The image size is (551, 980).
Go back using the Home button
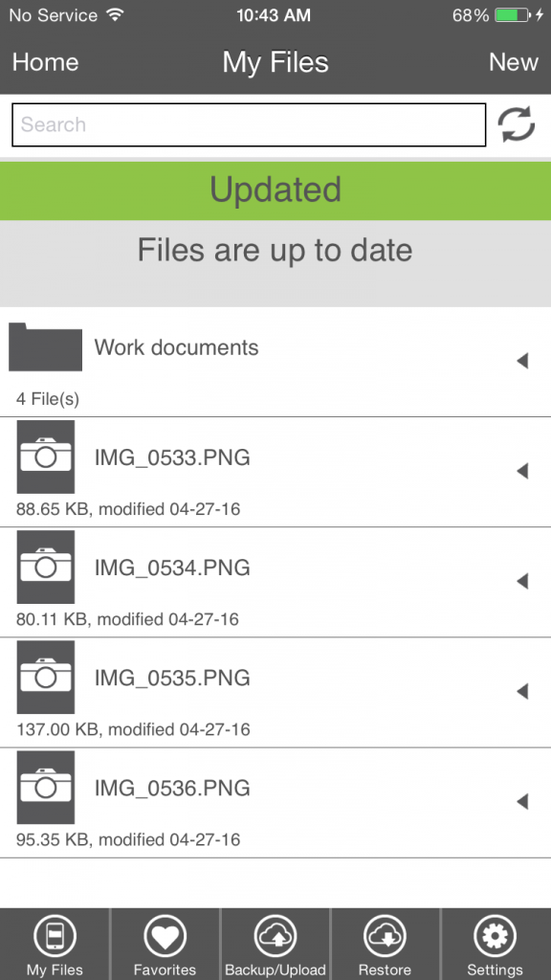[x=45, y=61]
